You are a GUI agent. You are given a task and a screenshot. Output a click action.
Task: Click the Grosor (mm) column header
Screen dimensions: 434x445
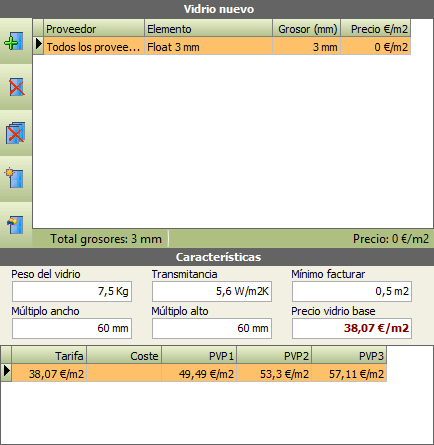click(x=307, y=28)
